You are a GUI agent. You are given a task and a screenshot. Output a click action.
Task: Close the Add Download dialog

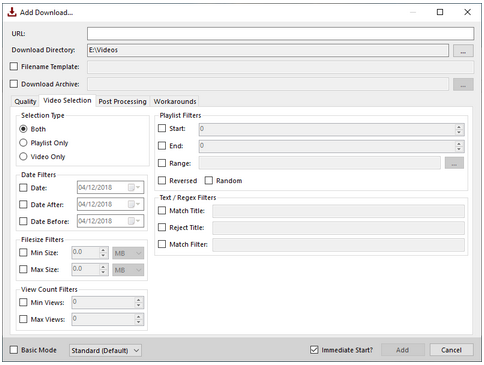point(467,12)
